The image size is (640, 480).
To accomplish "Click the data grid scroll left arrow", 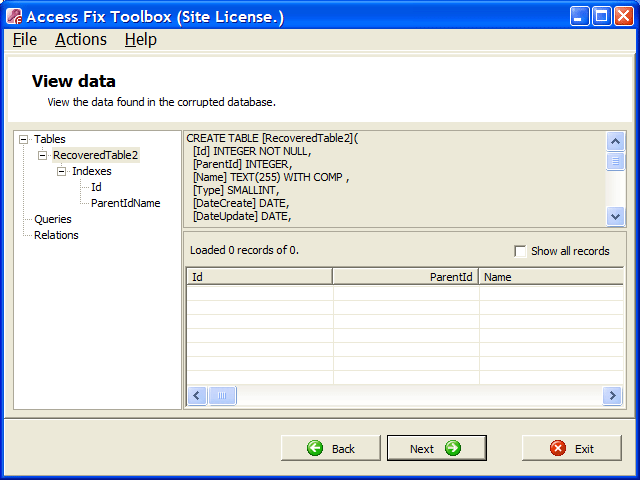I will (197, 395).
